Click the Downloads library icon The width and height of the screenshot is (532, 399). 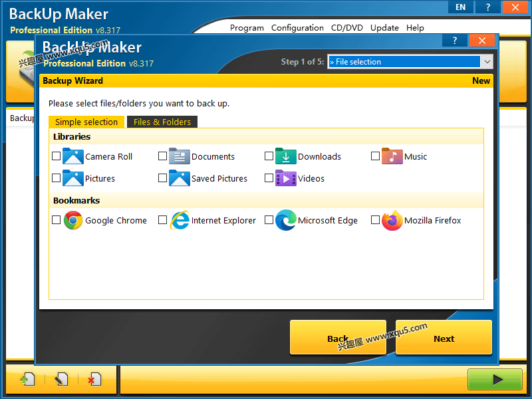point(285,156)
